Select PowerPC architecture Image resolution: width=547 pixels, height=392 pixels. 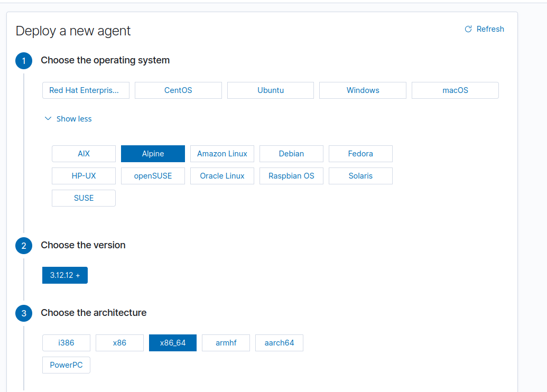pyautogui.click(x=66, y=365)
